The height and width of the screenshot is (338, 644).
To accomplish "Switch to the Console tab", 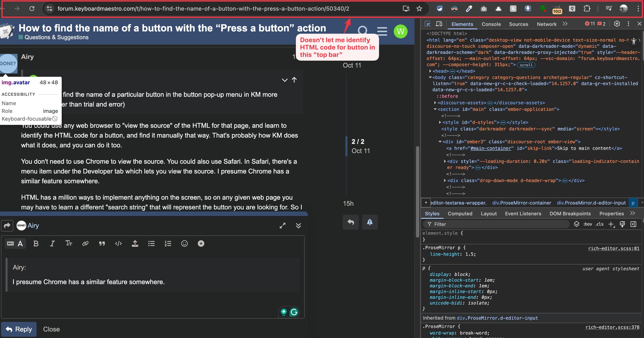I will pos(491,24).
